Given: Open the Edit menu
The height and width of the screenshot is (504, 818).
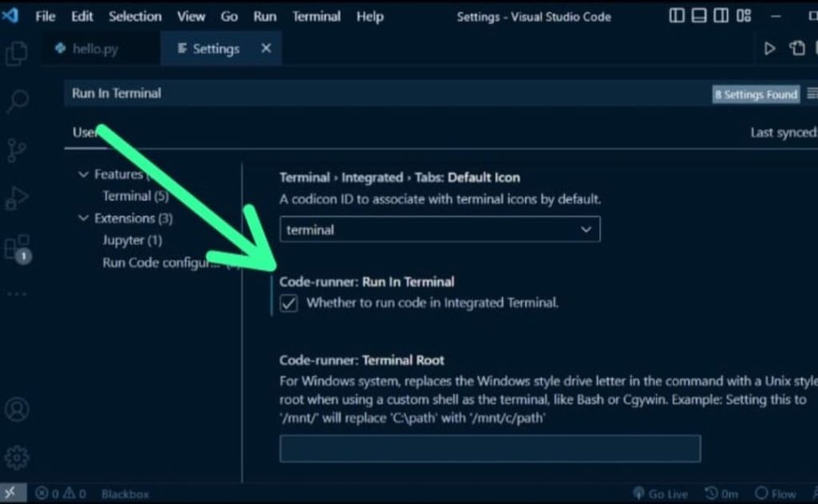Looking at the screenshot, I should [x=82, y=17].
